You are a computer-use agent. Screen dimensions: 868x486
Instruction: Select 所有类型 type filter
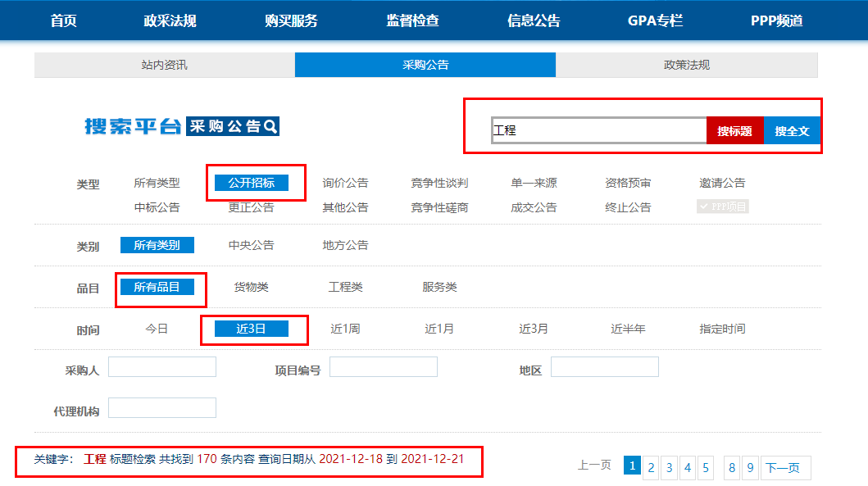pos(157,183)
